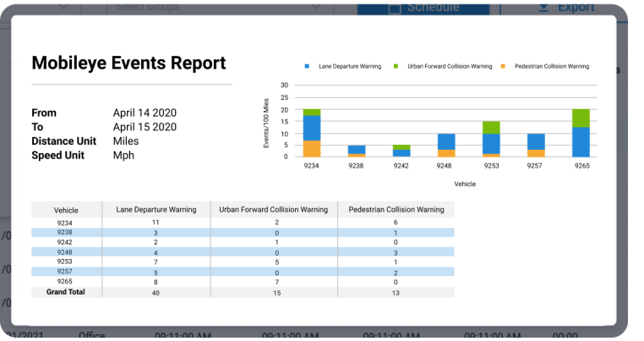Click the green bar segment for vehicle 9234
This screenshot has height=341, width=644.
click(312, 113)
